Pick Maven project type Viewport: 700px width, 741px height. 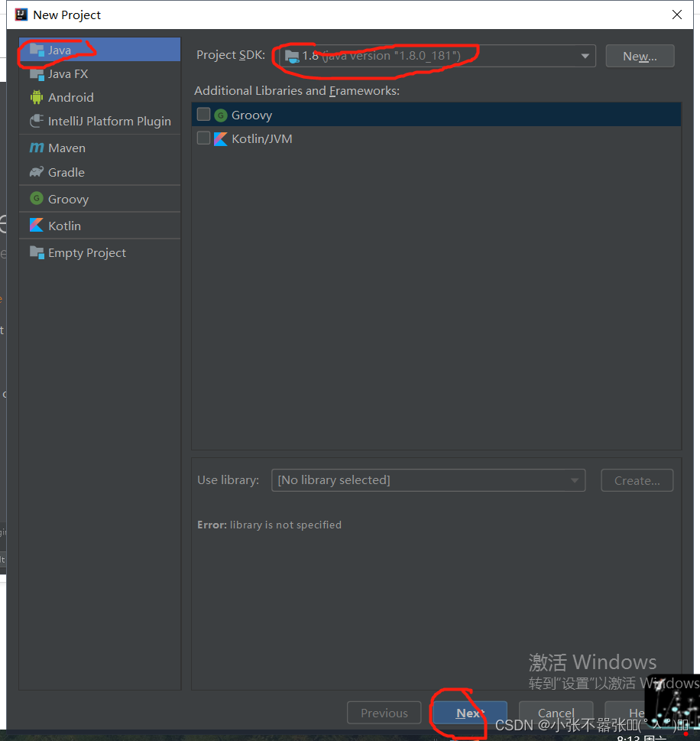pyautogui.click(x=99, y=148)
